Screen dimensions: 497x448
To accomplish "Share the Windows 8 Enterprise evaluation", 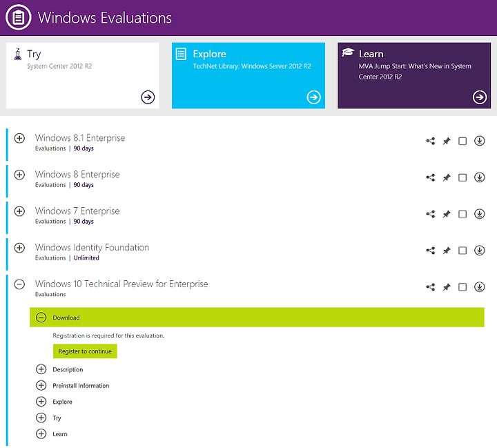I will point(431,177).
